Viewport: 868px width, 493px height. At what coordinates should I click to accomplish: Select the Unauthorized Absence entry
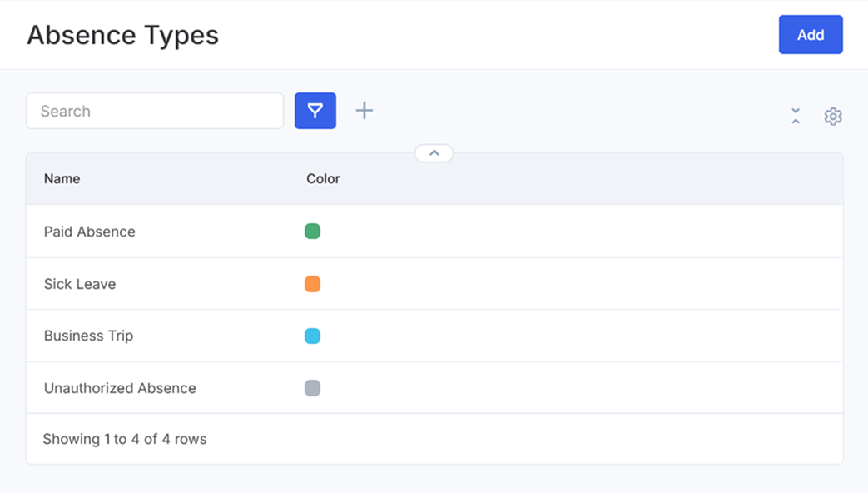click(x=120, y=388)
